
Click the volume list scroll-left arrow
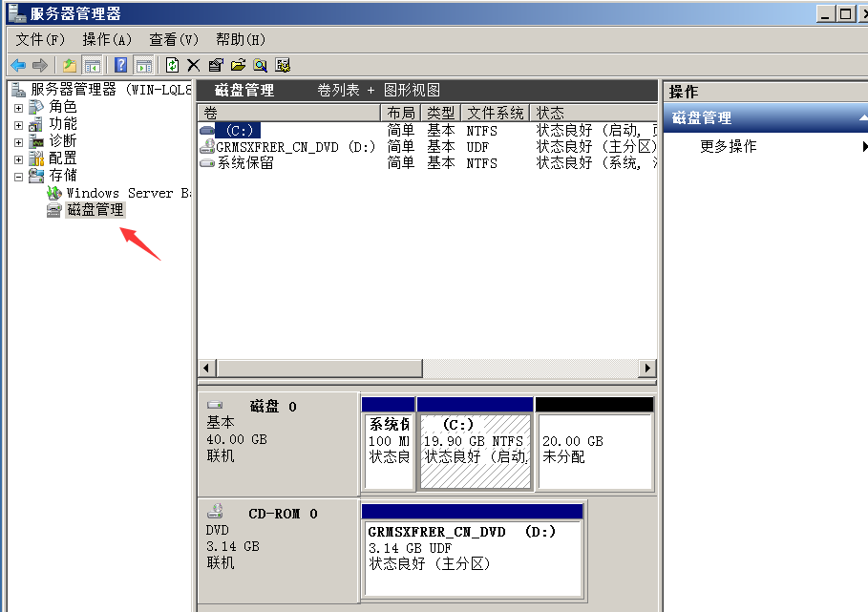(x=206, y=368)
